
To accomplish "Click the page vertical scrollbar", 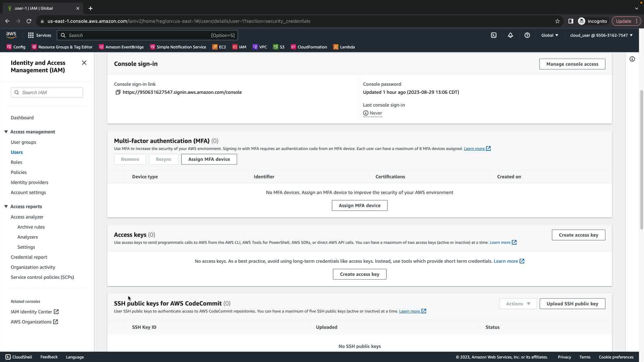I will click(641, 161).
